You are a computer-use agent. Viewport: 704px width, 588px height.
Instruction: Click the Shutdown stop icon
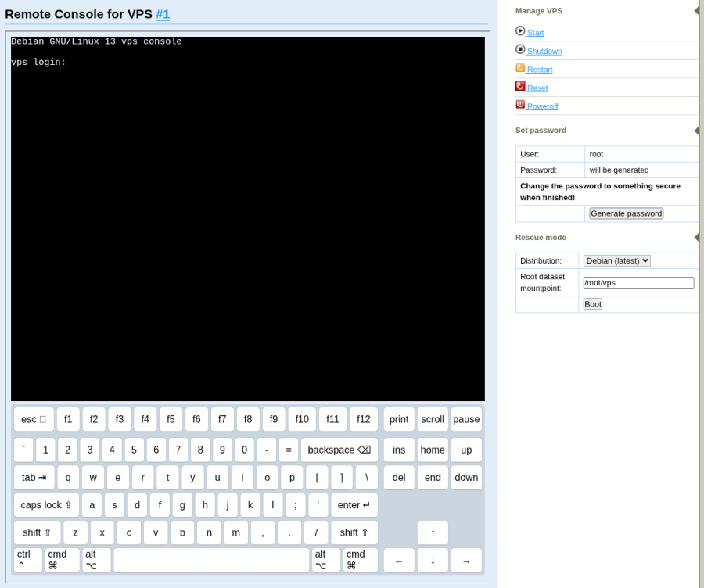(520, 49)
